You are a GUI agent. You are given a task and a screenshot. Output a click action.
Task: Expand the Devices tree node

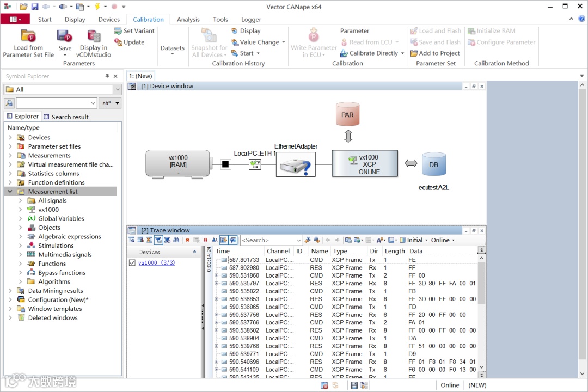[x=10, y=137]
